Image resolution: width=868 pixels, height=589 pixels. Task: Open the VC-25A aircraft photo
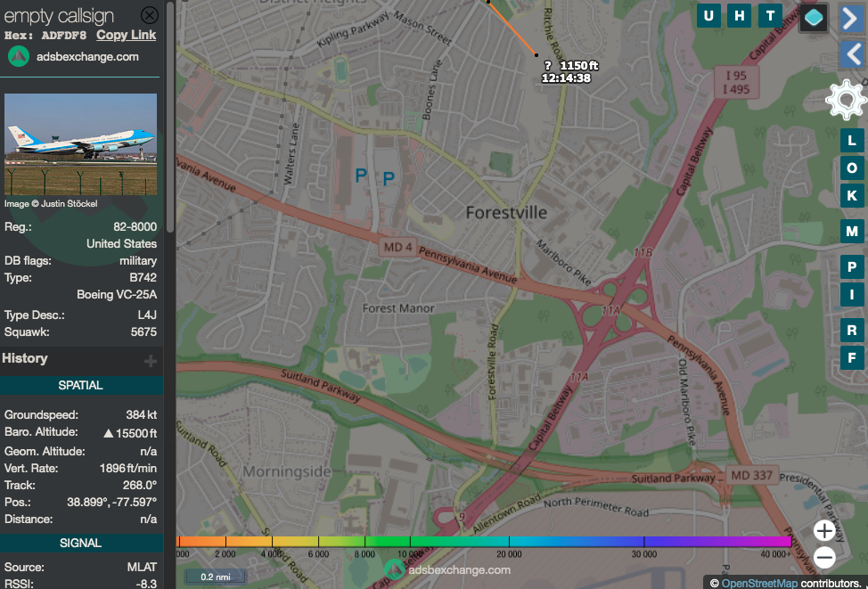(x=81, y=144)
